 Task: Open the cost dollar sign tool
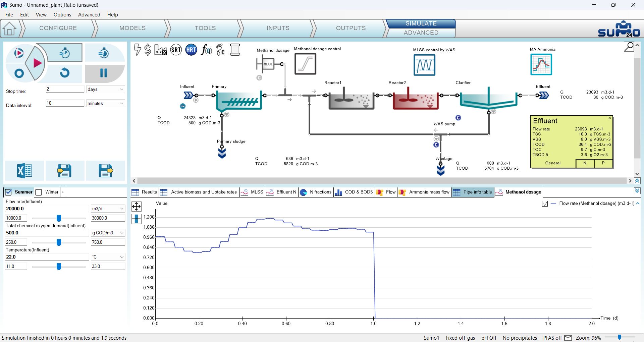coord(148,50)
